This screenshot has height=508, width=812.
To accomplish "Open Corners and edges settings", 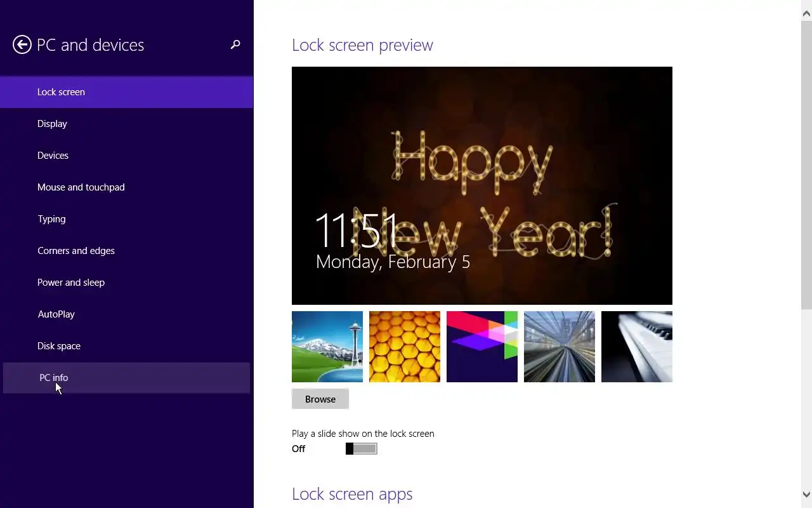I will click(x=127, y=251).
